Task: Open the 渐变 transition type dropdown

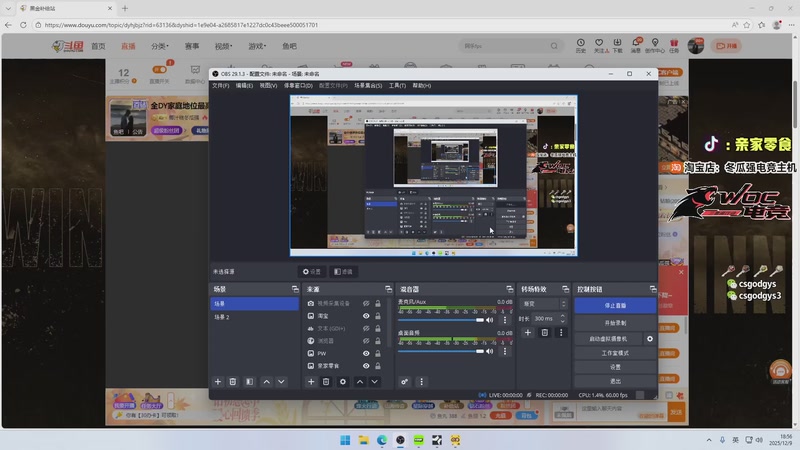Action: pos(543,304)
